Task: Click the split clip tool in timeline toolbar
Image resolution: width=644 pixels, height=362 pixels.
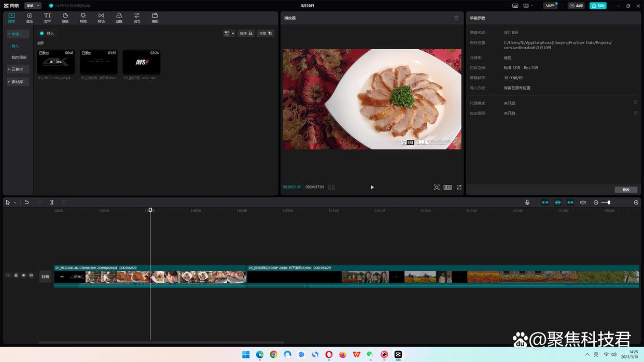Action: (x=52, y=202)
